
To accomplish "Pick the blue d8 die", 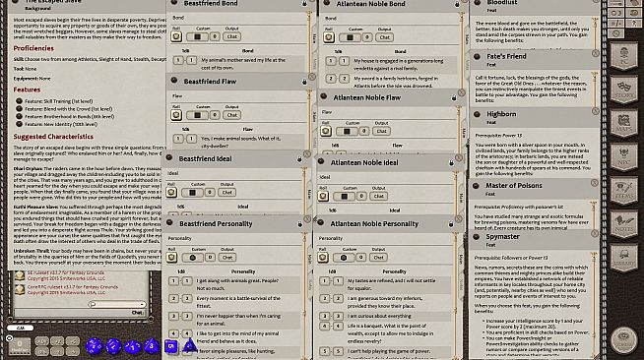I will point(151,346).
